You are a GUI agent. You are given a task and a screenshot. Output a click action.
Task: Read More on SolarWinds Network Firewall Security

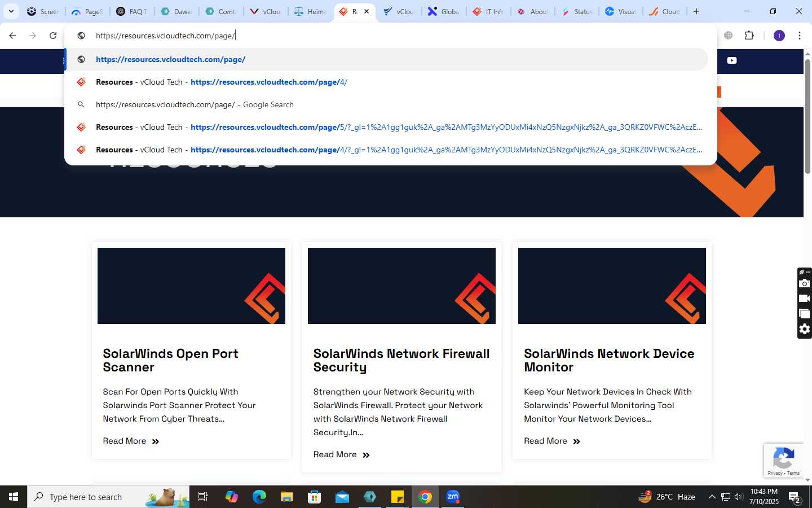click(x=342, y=454)
